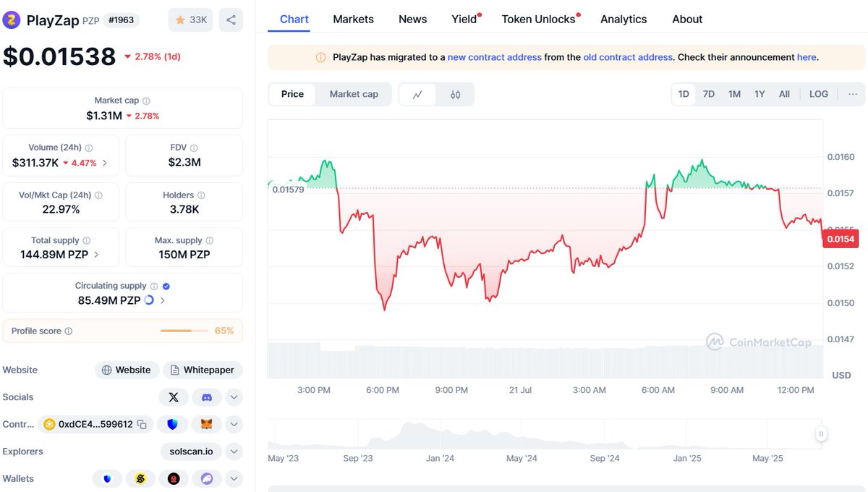
Task: Add PlayZap to watchlist with star button
Action: pos(191,20)
